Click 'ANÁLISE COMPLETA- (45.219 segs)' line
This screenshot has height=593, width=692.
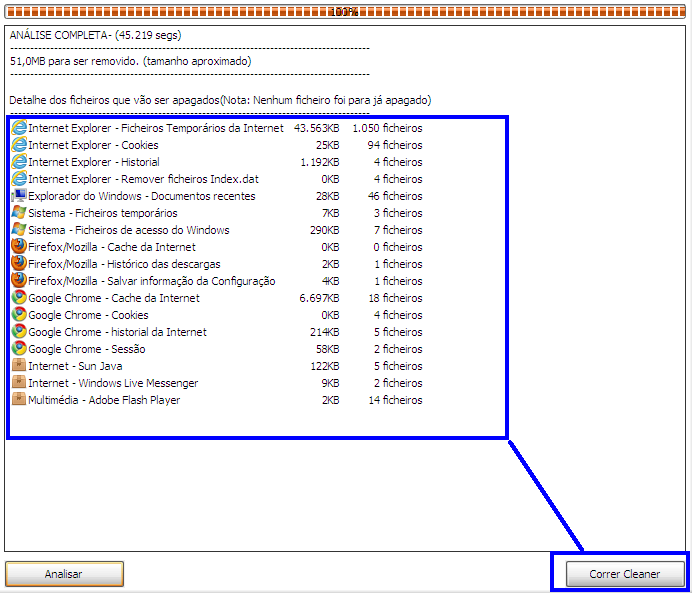[x=95, y=35]
